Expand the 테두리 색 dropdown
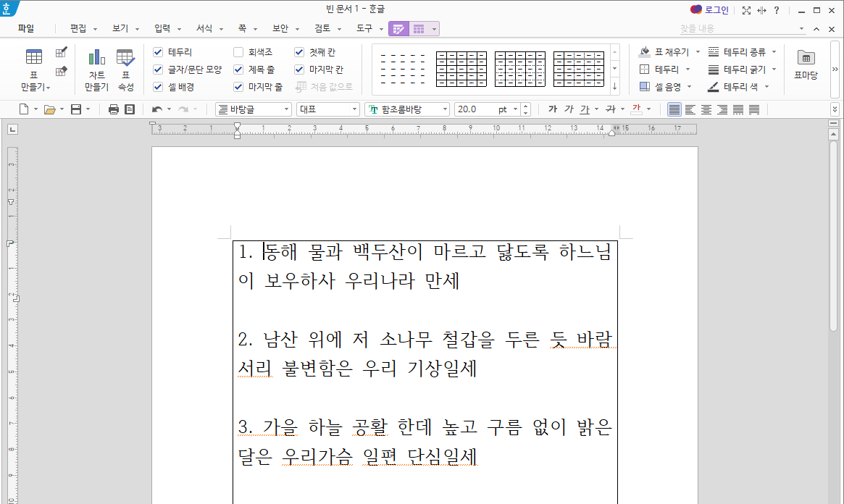The image size is (844, 504). 766,87
